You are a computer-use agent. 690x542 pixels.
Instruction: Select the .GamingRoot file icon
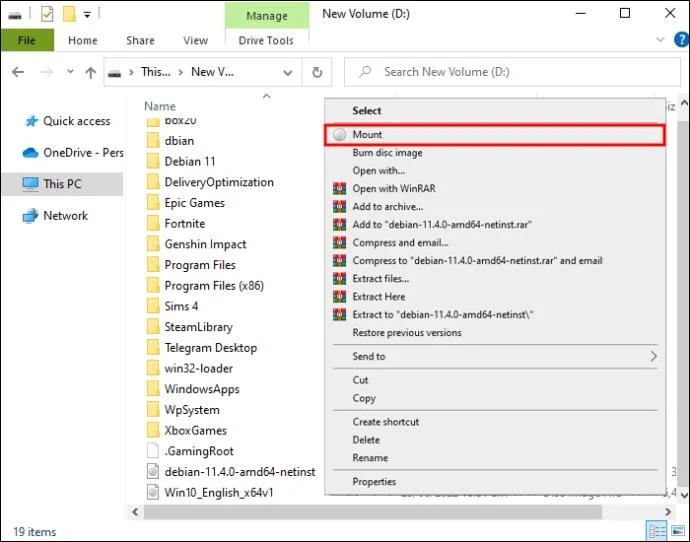153,451
